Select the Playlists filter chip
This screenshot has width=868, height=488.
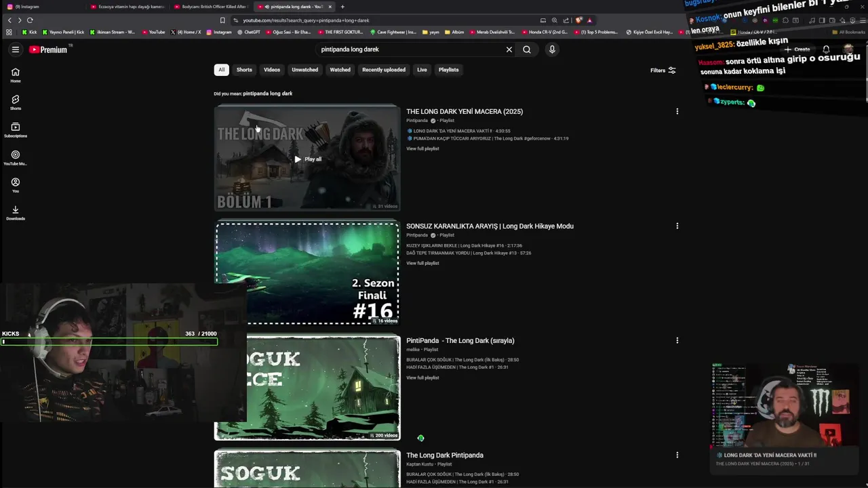[448, 70]
